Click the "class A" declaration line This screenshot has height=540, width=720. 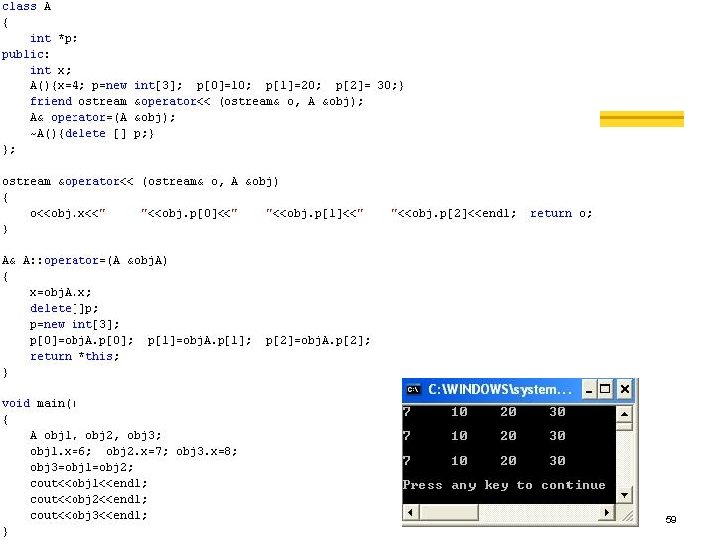click(26, 7)
